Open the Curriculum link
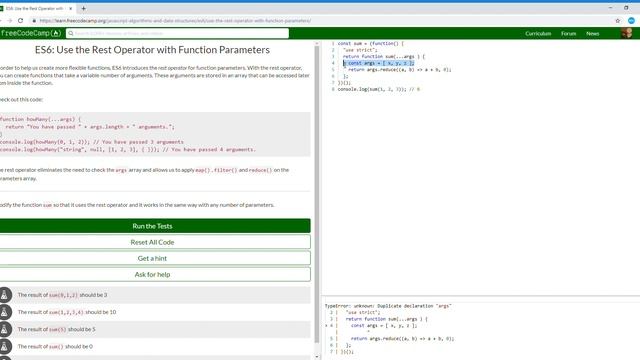This screenshot has width=640, height=360. 538,33
